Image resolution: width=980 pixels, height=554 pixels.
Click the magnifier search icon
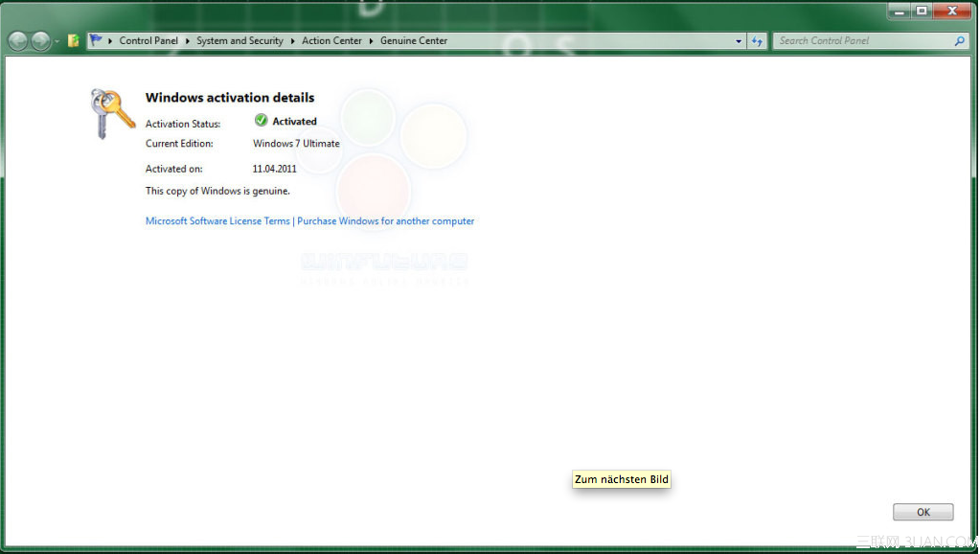(x=959, y=41)
